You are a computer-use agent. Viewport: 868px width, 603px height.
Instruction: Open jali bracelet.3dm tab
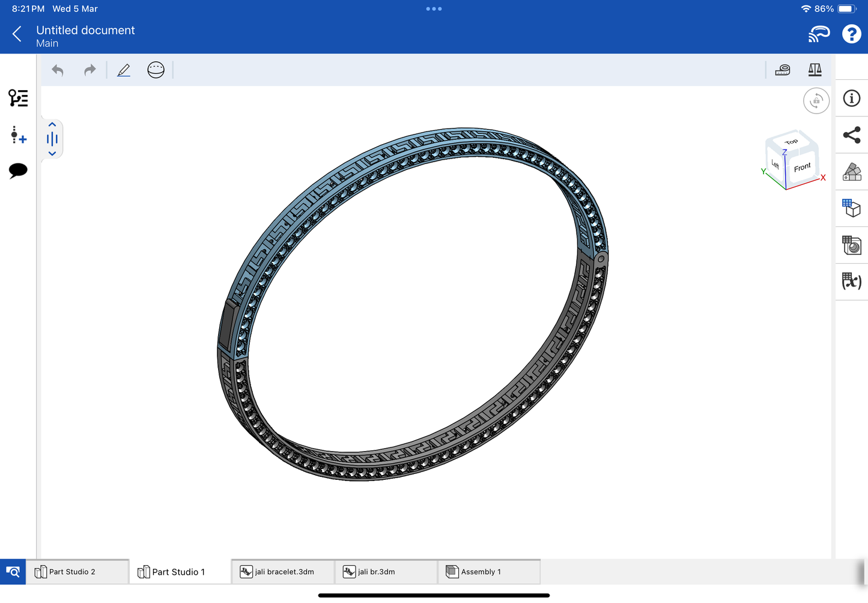point(284,572)
